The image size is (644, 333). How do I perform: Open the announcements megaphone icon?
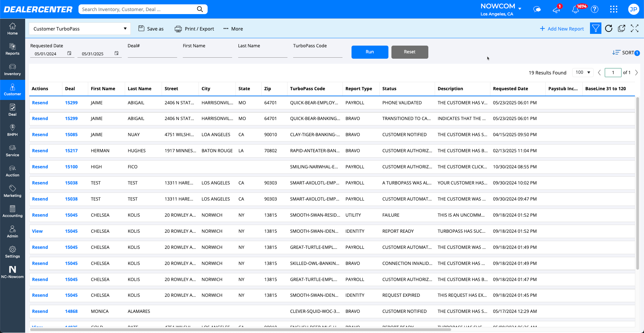point(556,9)
